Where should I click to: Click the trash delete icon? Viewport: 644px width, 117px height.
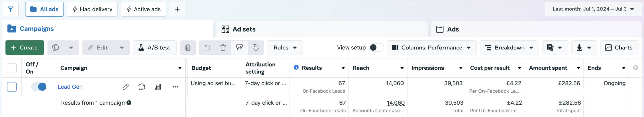tap(223, 48)
